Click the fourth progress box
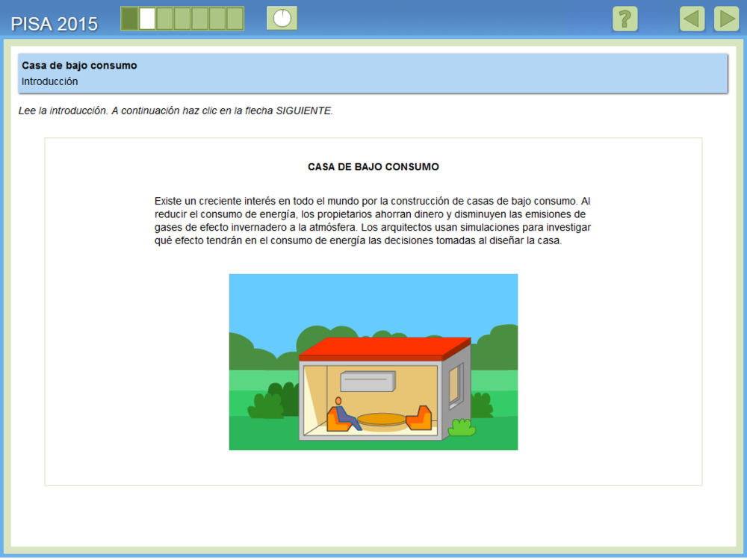 pyautogui.click(x=182, y=19)
